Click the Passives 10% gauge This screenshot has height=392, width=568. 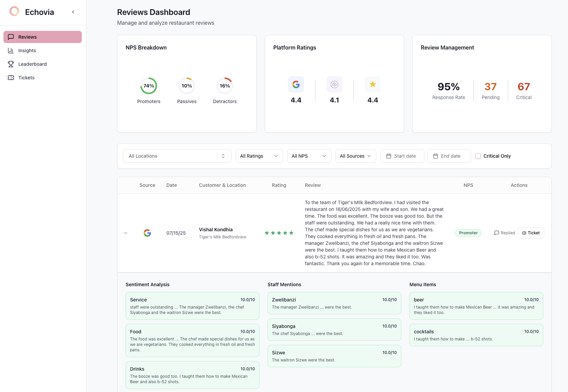(187, 86)
